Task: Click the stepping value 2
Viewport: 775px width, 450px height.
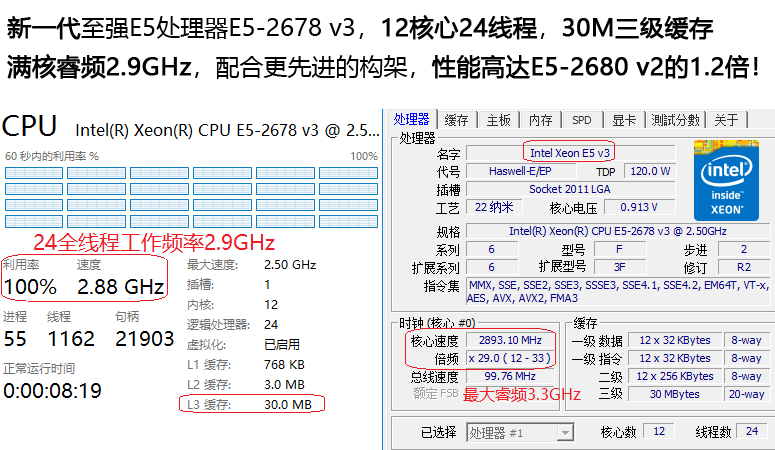Action: tap(743, 249)
